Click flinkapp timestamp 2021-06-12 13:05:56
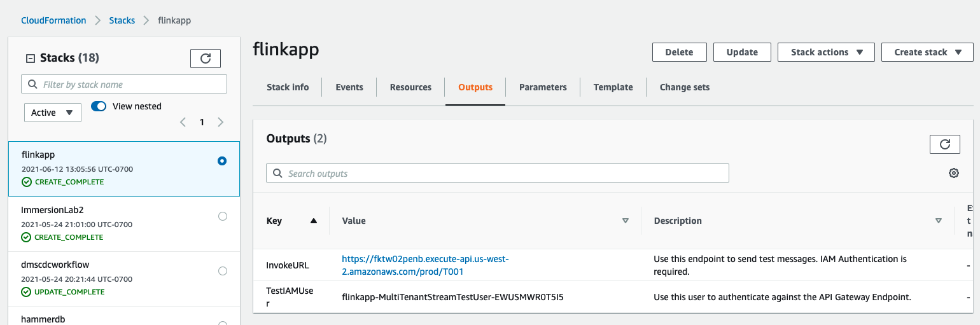 pos(77,169)
